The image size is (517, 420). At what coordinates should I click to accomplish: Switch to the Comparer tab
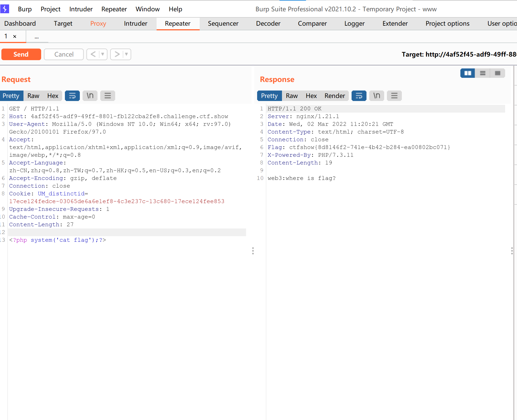click(312, 23)
